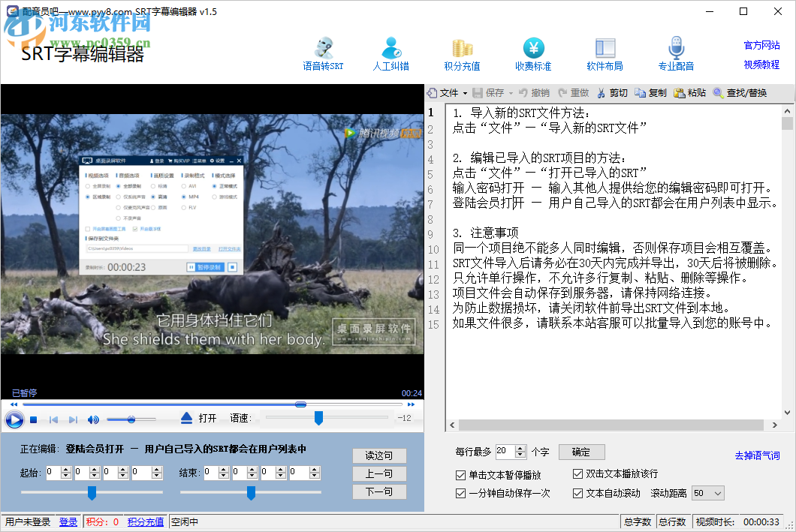Viewport: 796px width, 532px height.
Task: Click the 打开 open video button
Action: click(207, 418)
